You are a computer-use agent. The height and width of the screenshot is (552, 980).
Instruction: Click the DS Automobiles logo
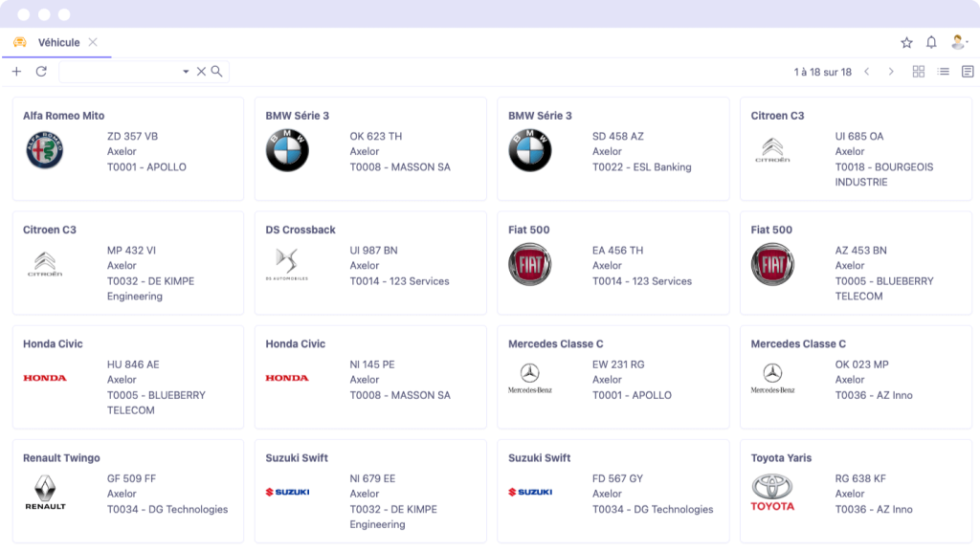tap(287, 264)
